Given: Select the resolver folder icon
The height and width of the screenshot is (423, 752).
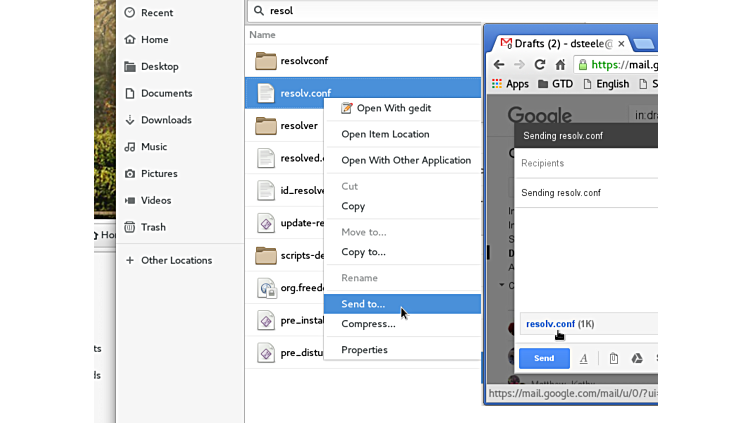Looking at the screenshot, I should point(266,126).
